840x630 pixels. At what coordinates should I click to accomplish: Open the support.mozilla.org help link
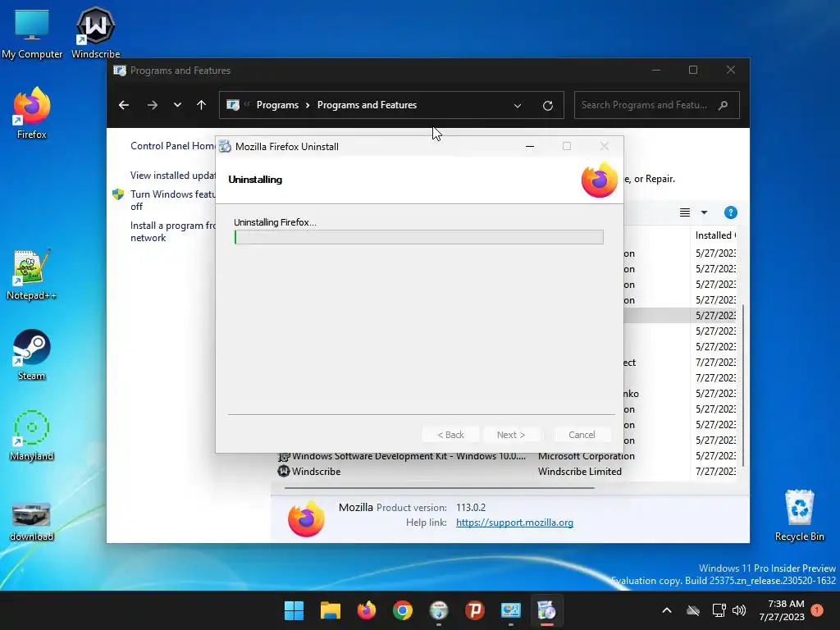514,523
